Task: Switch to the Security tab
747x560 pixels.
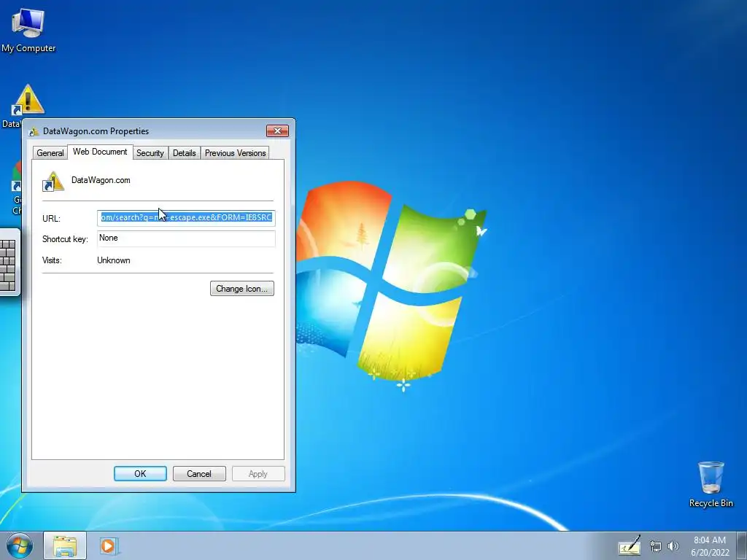Action: click(x=150, y=153)
